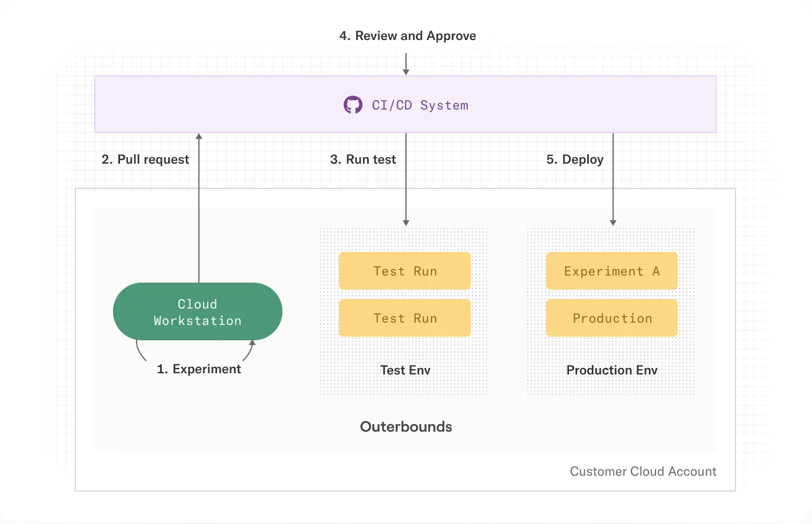Click the GitHub logo icon in CI/CD System
The image size is (812, 524).
tap(353, 105)
